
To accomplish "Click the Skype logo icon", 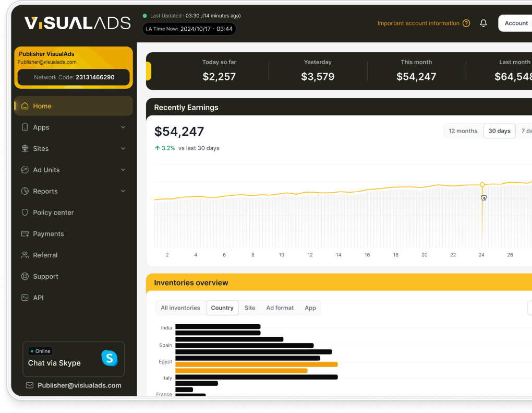I will (110, 358).
